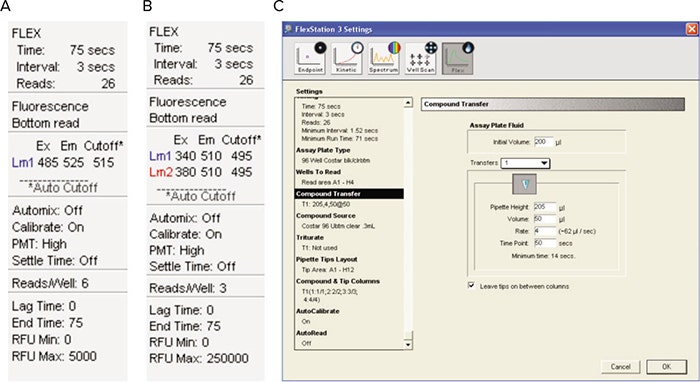Click 'T1: Not used' entry
This screenshot has height=382, width=700.
coord(319,248)
